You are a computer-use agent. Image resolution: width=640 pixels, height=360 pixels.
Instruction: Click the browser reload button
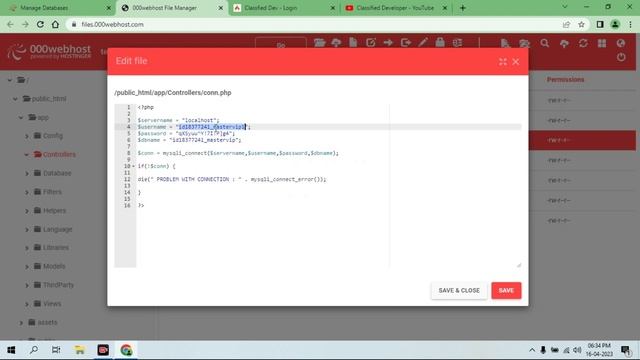[40, 24]
